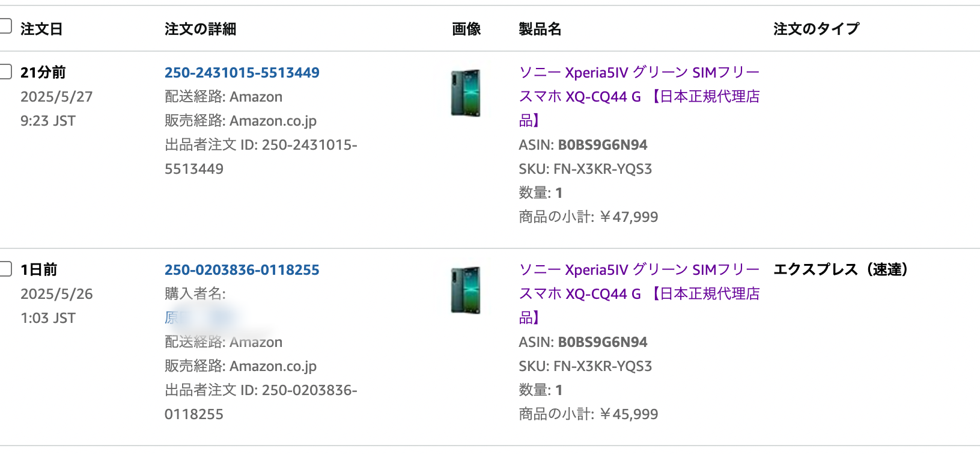
Task: Click the 注文の詳細 column header
Action: [200, 29]
